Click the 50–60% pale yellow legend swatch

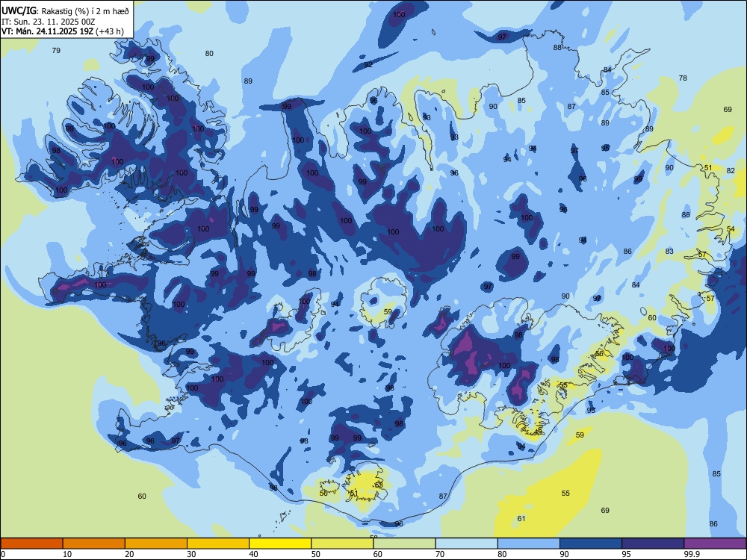[342, 544]
